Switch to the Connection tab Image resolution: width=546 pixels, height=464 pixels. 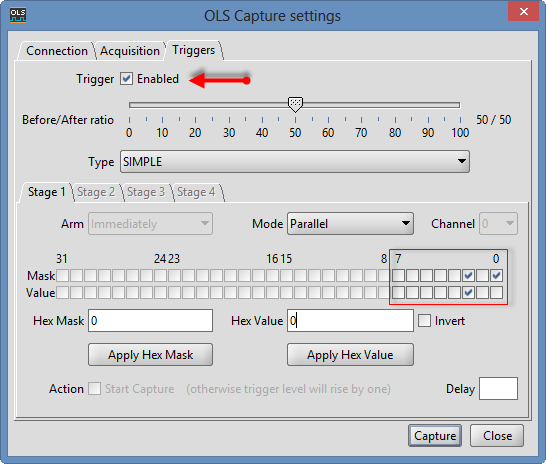coord(57,51)
